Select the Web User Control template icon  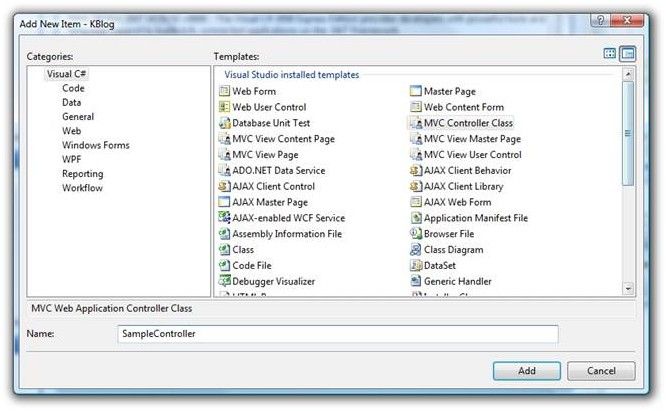point(224,107)
